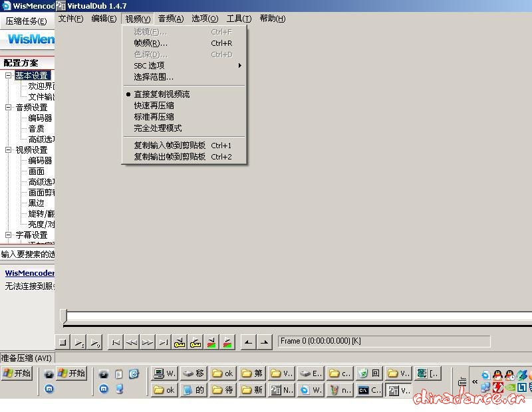Image resolution: width=532 pixels, height=412 pixels.
Task: Switch to 快速再压缩 mode
Action: click(154, 106)
